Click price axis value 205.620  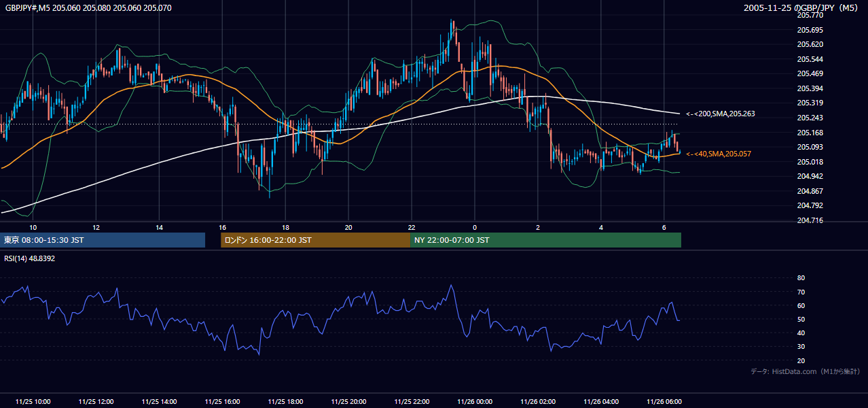810,44
